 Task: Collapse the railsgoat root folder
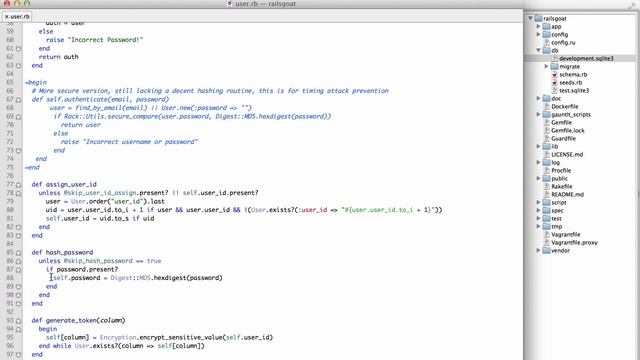[x=530, y=18]
